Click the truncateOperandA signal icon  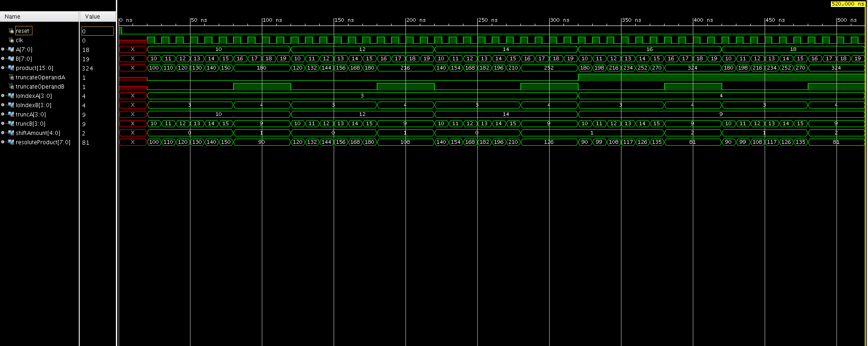click(x=12, y=77)
